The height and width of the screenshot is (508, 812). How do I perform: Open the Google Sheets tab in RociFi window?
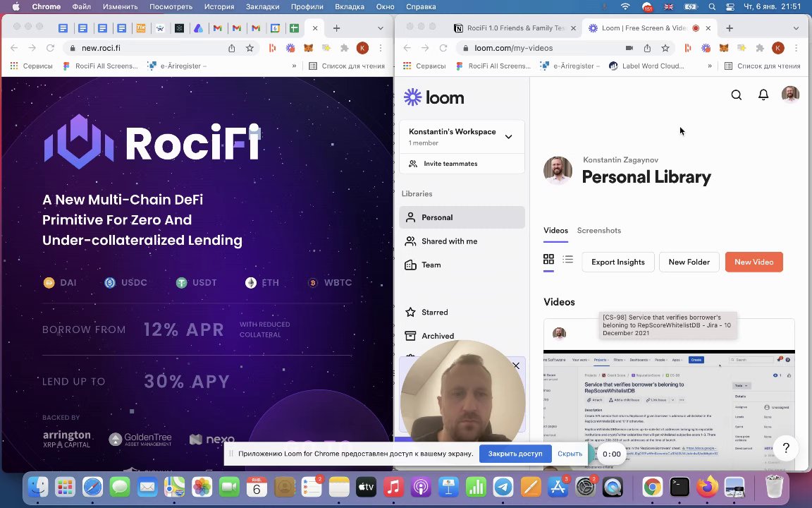[294, 28]
